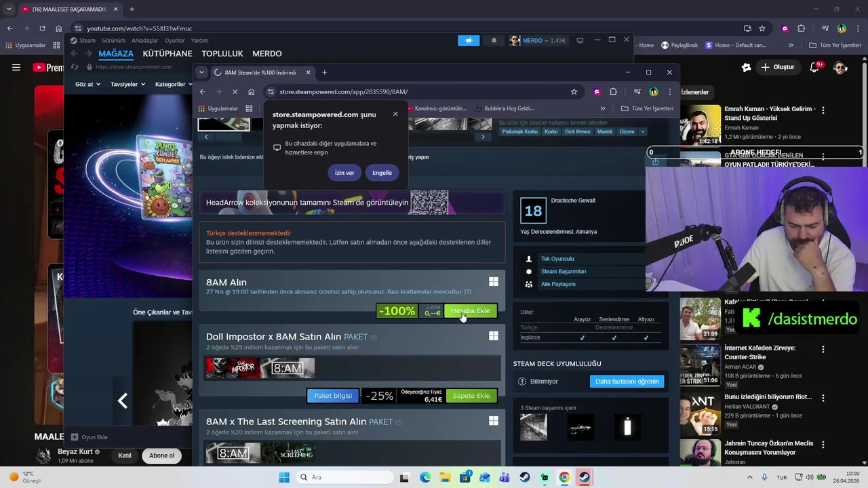Screen dimensions: 868x488
Task: Open the Arkadaşlar menu in Steam client
Action: [x=145, y=41]
